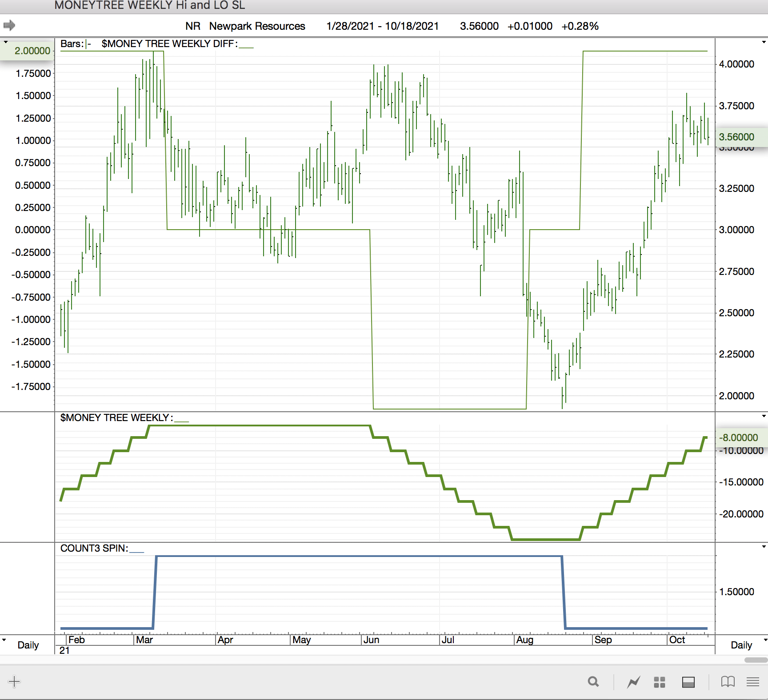This screenshot has height=700, width=768.
Task: Click the line chart icon in bottom toolbar
Action: click(633, 681)
